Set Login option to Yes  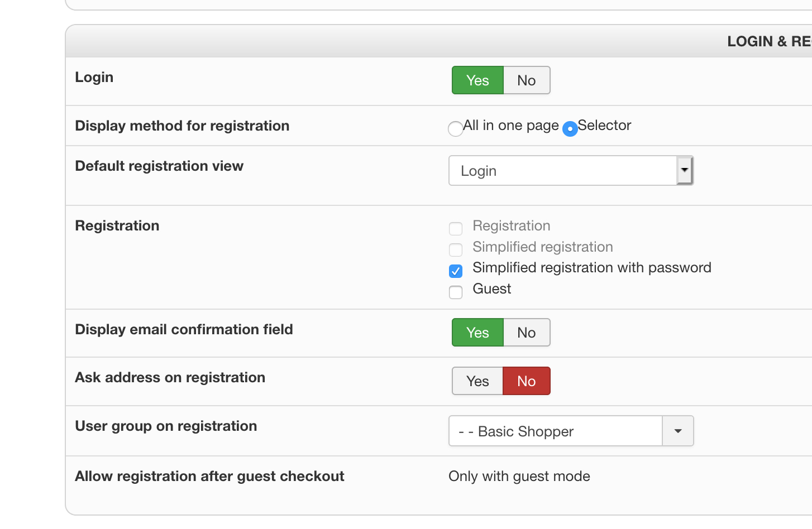477,80
